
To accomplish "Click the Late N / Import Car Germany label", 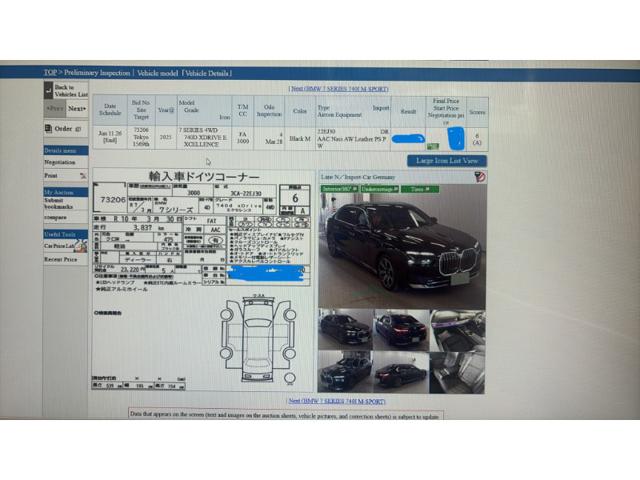I will click(358, 177).
